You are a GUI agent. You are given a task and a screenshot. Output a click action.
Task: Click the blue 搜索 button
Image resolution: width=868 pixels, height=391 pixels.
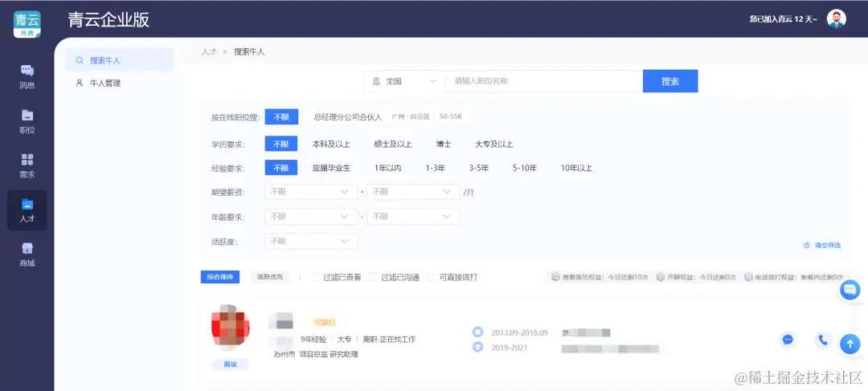pos(670,81)
